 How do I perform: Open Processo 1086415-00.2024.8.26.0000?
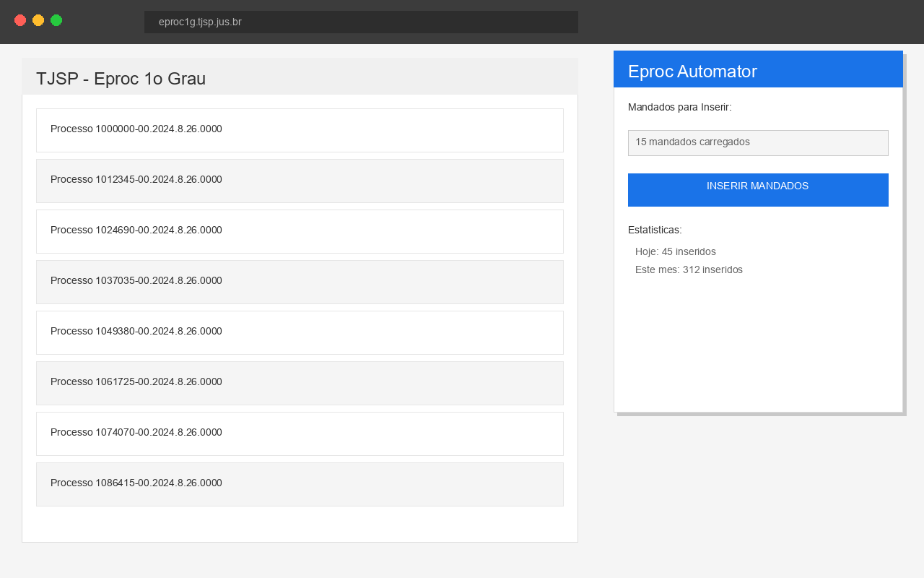coord(300,484)
